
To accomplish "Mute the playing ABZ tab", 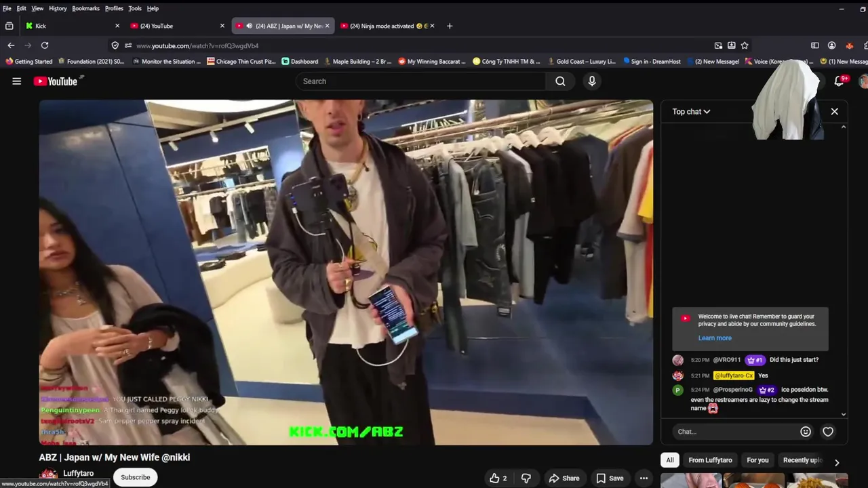I will (x=249, y=26).
